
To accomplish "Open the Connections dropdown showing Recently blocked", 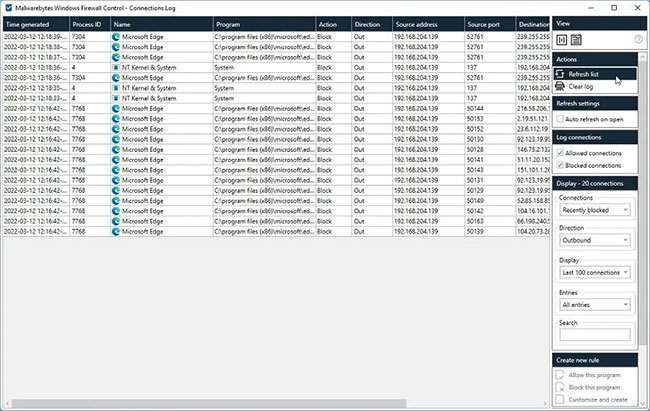I will click(x=595, y=210).
